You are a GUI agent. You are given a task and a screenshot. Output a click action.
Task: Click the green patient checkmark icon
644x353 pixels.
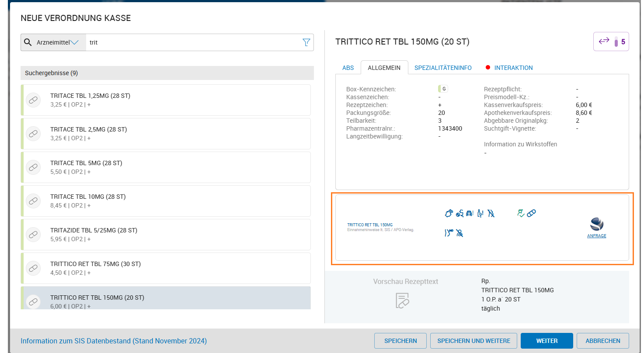pos(520,213)
